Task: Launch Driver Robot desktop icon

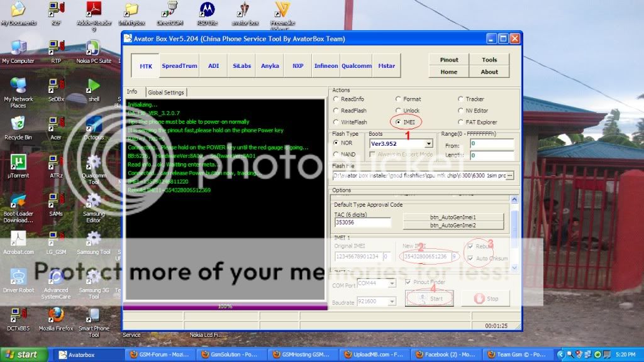Action: [18, 277]
